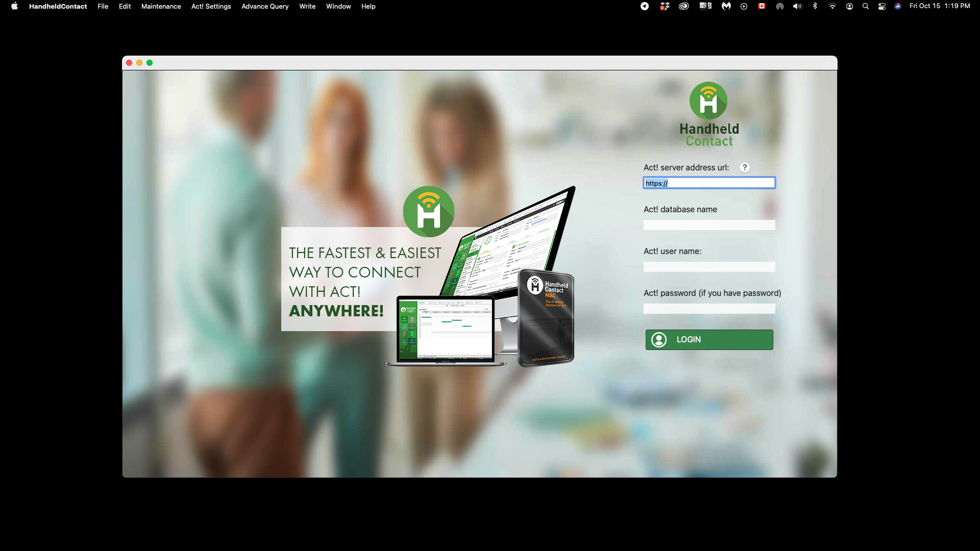Click the Handheld Contact logo above the form

pyautogui.click(x=709, y=114)
